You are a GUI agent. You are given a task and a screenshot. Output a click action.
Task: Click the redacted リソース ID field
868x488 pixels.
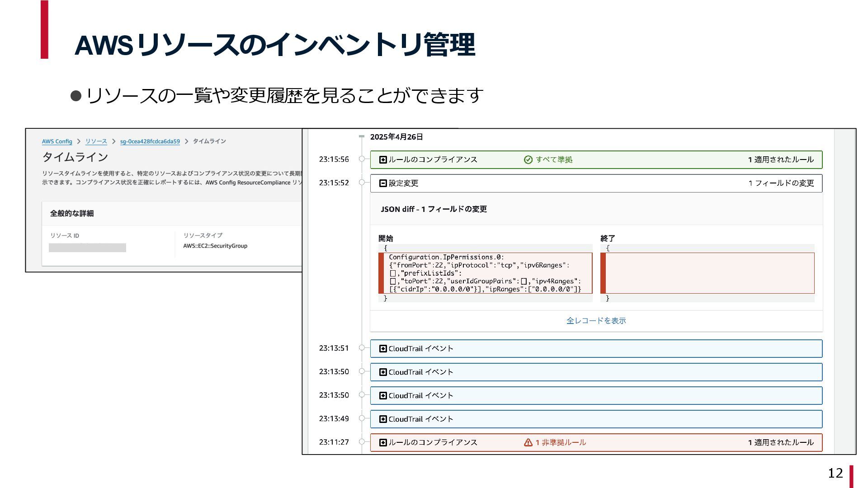tap(87, 248)
